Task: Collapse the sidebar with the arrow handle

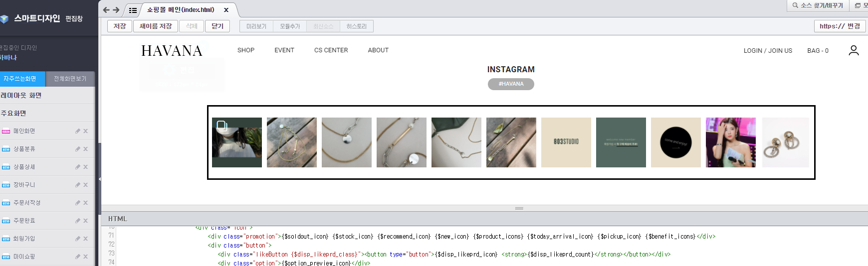Action: pos(99,179)
